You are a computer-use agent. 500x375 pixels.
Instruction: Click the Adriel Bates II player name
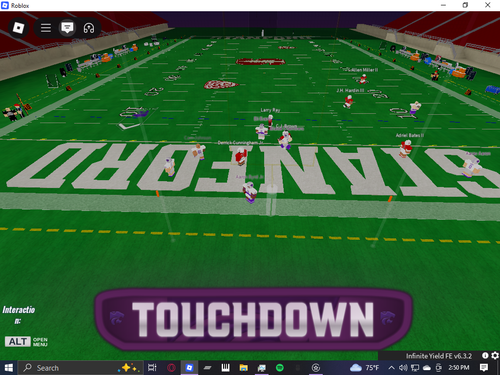tap(410, 135)
